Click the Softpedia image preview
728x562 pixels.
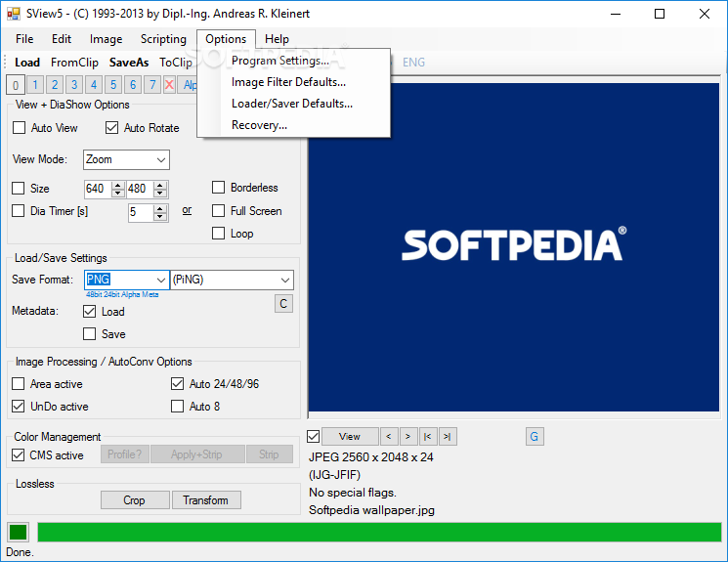513,247
